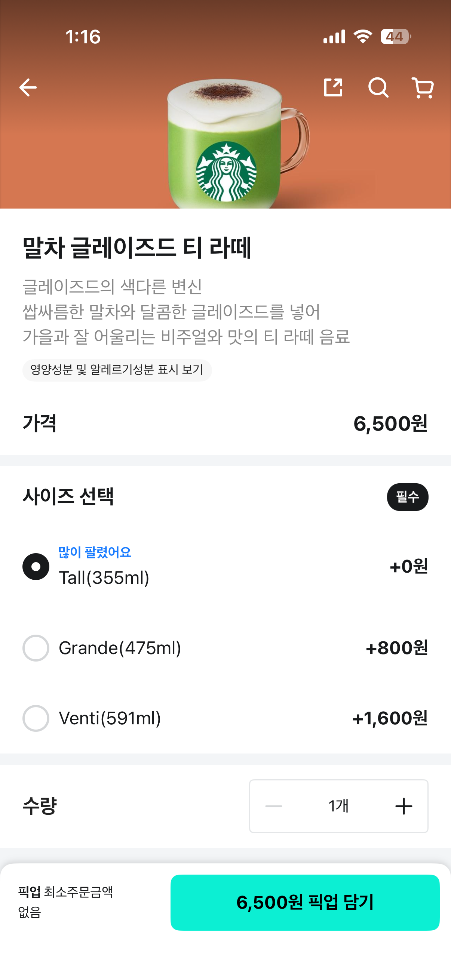Tap the share icon
451x980 pixels.
click(x=333, y=87)
